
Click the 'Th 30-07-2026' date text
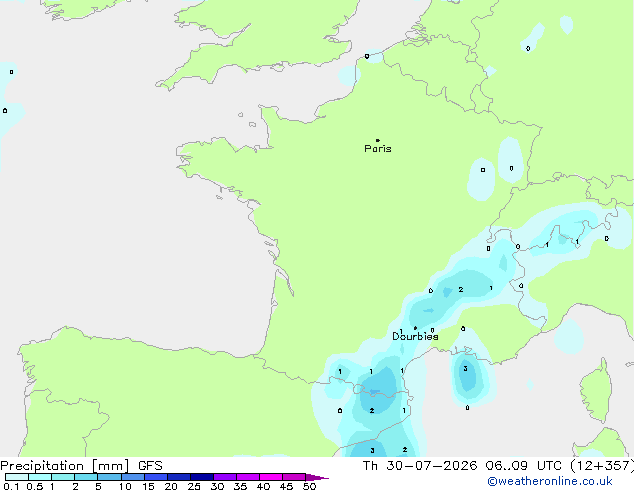pos(420,466)
